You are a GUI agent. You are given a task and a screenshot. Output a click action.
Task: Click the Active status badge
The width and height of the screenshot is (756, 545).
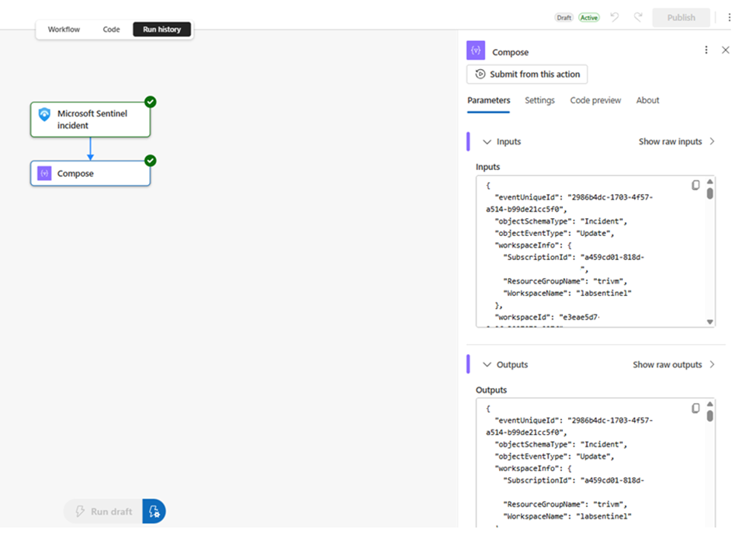[589, 18]
